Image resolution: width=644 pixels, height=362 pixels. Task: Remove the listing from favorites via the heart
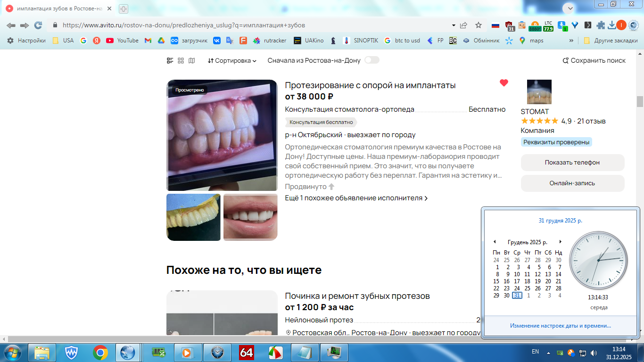coord(504,83)
